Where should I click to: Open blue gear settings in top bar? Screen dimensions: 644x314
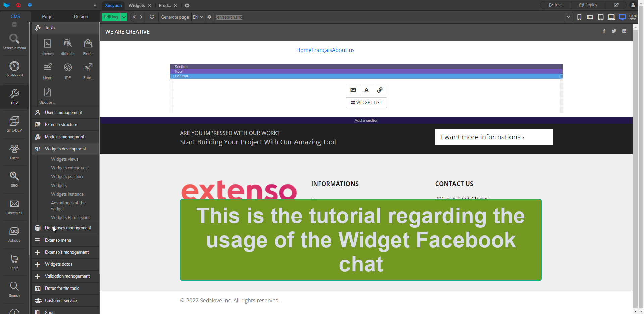coord(30,5)
